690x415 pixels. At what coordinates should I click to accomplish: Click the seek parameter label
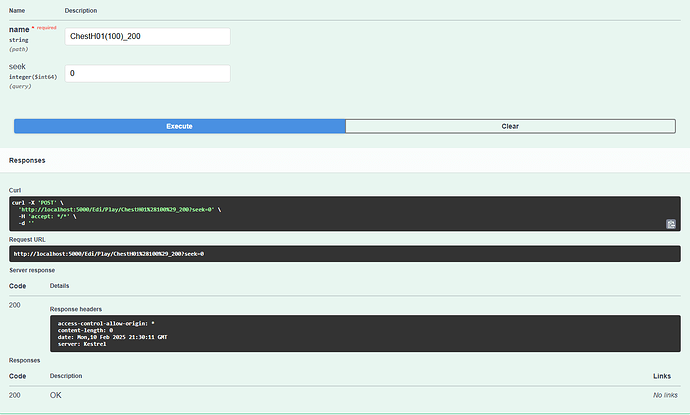(x=17, y=66)
